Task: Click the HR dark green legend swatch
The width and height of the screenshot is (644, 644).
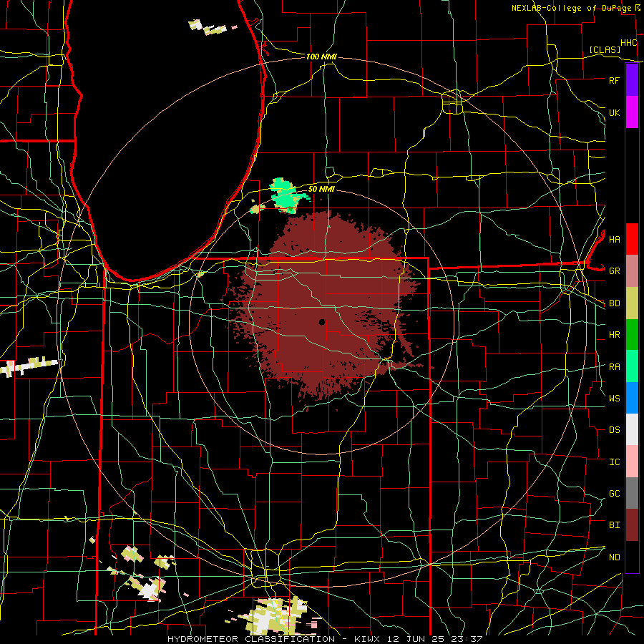Action: 632,335
